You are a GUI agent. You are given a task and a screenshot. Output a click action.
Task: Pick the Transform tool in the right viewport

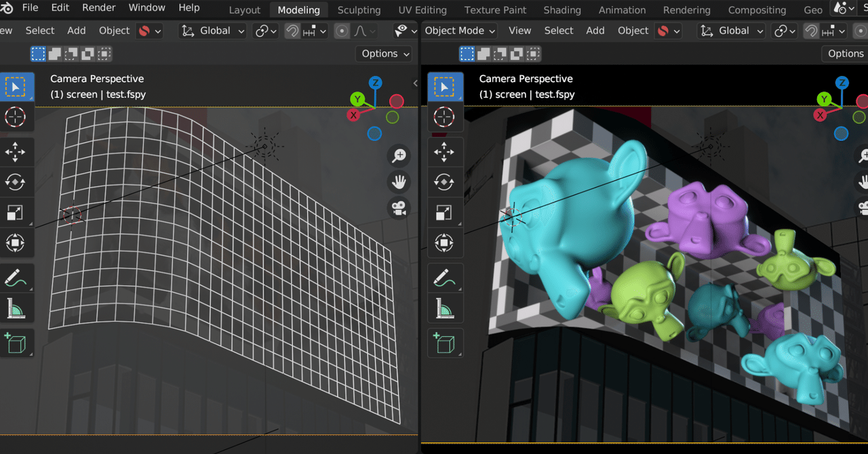point(446,243)
